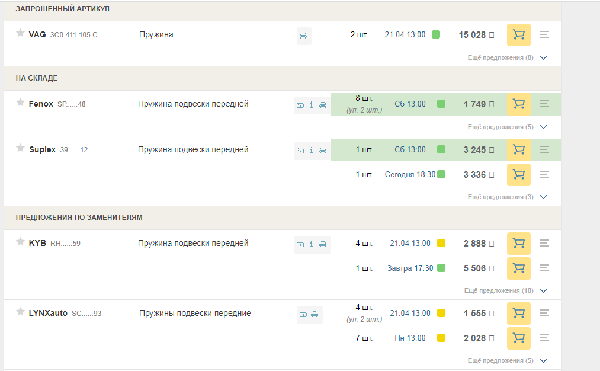The width and height of the screenshot is (600, 371).
Task: Add LYNXauto 2 028 offer to cart
Action: click(518, 338)
